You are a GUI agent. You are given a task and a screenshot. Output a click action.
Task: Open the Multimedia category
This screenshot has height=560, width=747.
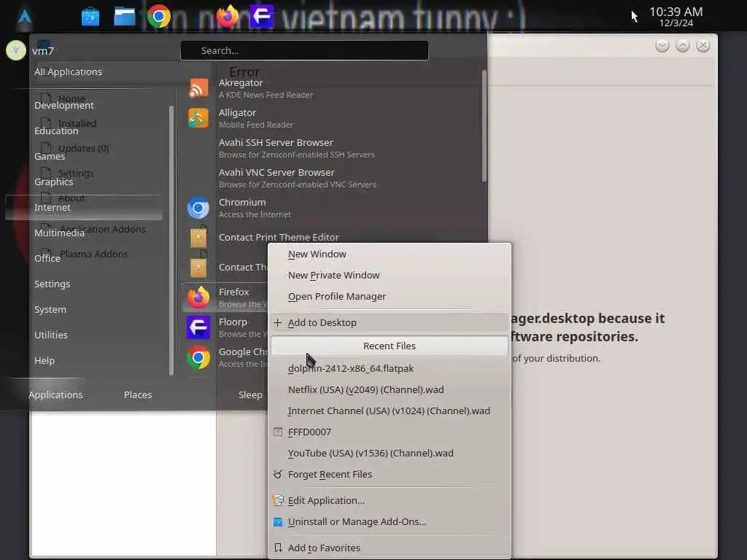click(x=60, y=233)
